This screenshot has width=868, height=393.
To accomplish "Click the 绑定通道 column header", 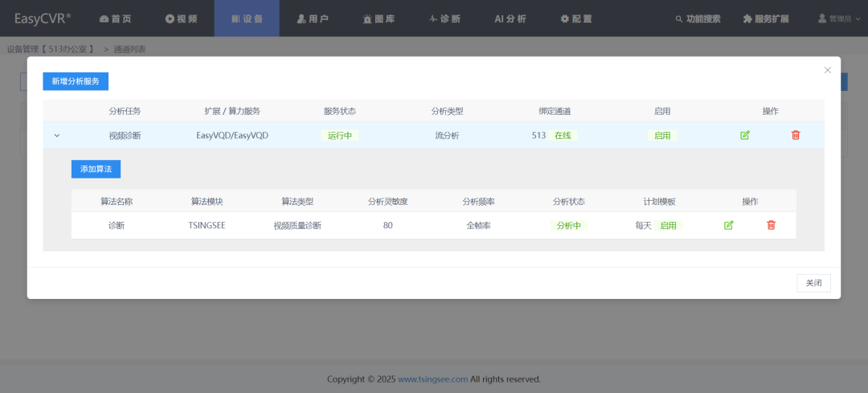I will (555, 111).
